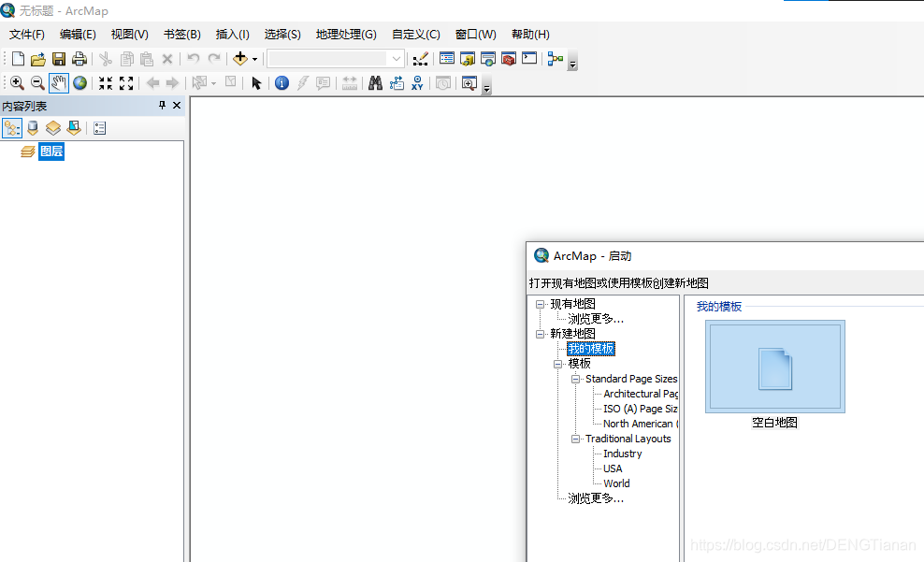Open the Python window icon
The width and height of the screenshot is (924, 562).
(529, 58)
